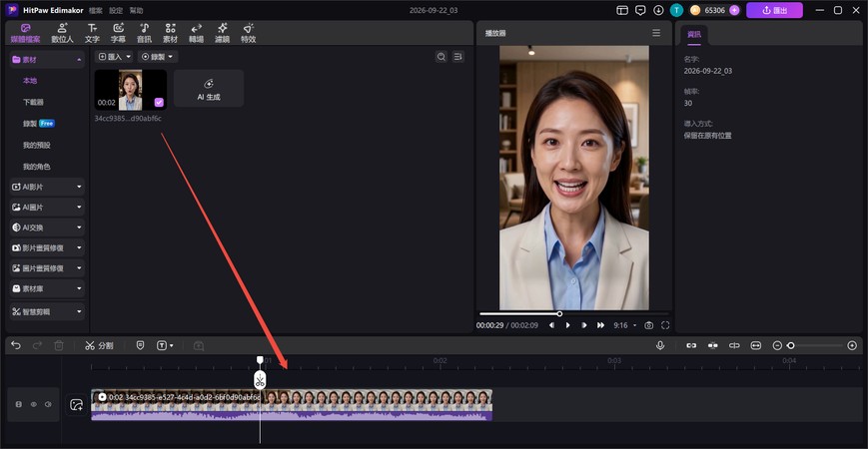The width and height of the screenshot is (868, 449).
Task: Open the 轉場 transitions tab
Action: click(196, 33)
